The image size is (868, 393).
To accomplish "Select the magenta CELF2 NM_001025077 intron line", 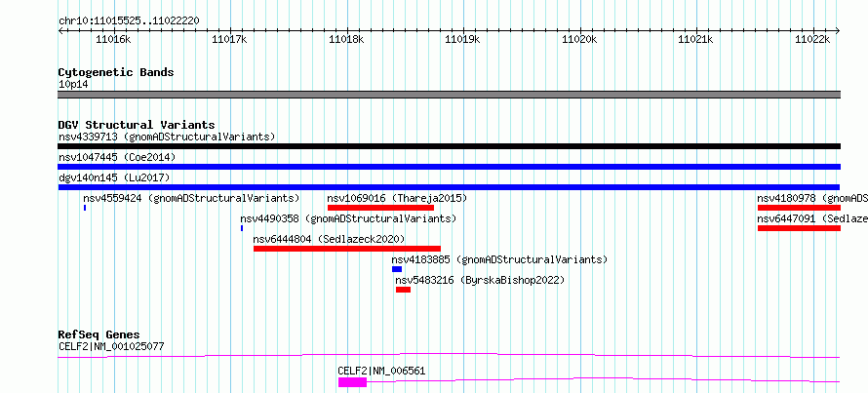I will click(450, 355).
